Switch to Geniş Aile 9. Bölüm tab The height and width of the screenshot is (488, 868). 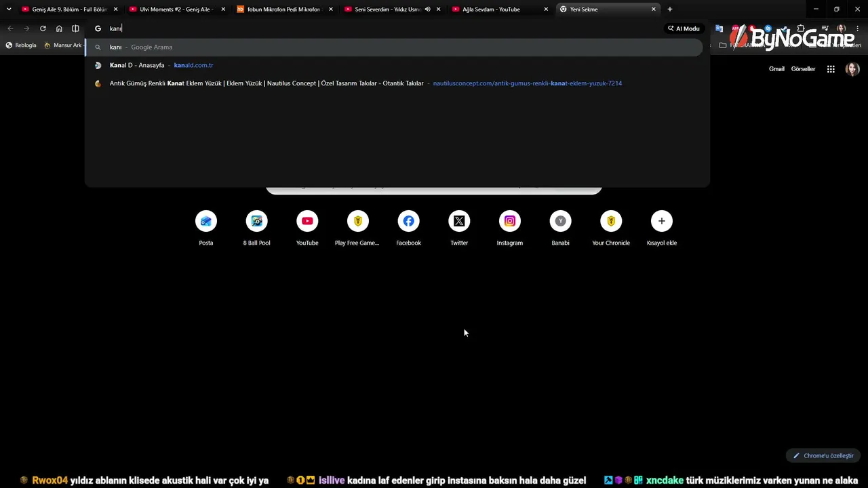pyautogui.click(x=70, y=9)
